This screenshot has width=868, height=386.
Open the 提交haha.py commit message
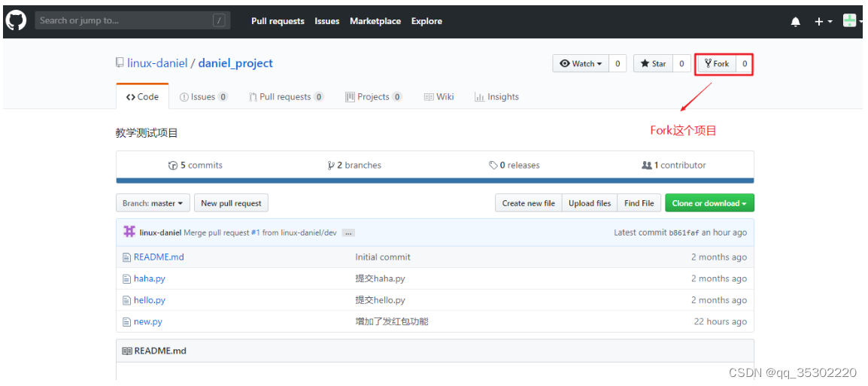[381, 278]
